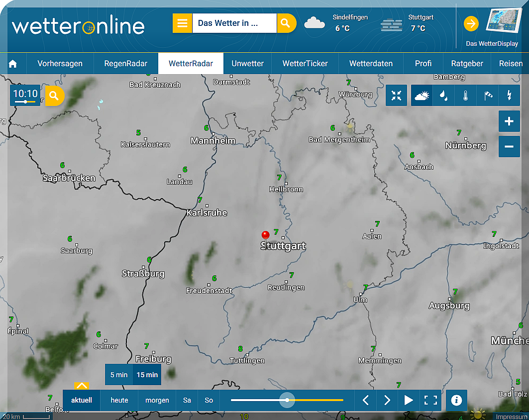Select the temperature thermometer layer
529x420 pixels.
click(465, 96)
